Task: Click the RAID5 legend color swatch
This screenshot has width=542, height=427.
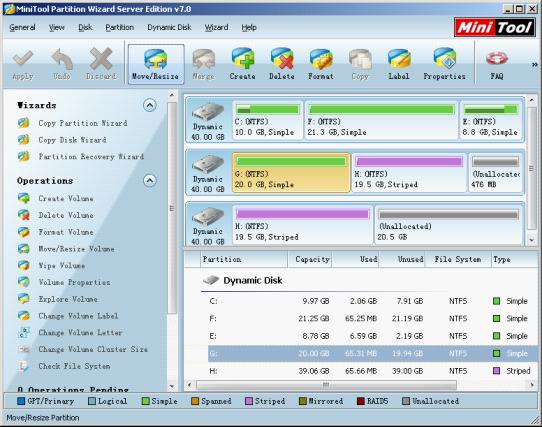Action: coord(361,401)
